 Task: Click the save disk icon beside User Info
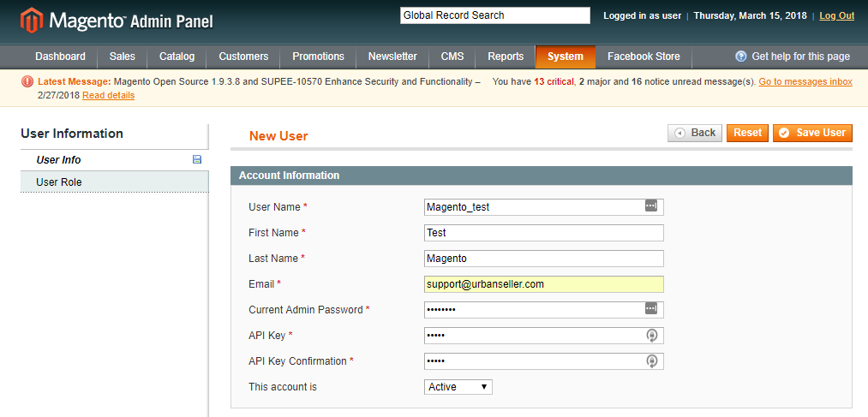tap(197, 160)
